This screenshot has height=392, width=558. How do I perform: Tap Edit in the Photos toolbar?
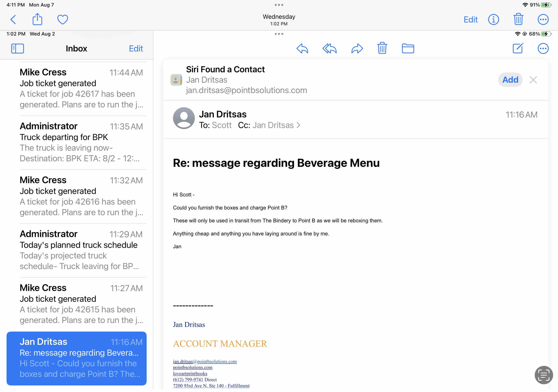pos(471,19)
